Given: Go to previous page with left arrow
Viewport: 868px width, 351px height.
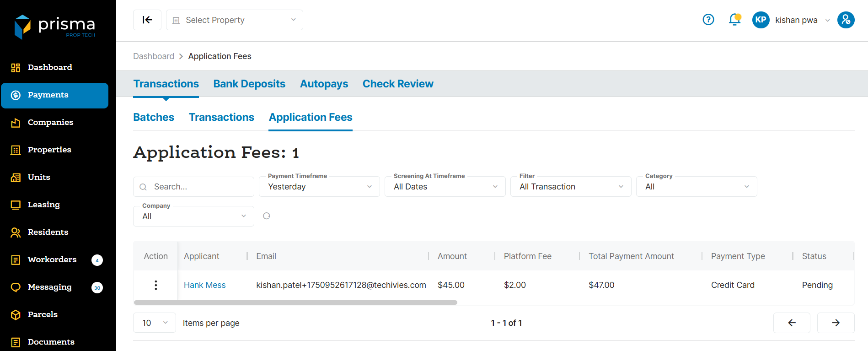Looking at the screenshot, I should click(792, 323).
